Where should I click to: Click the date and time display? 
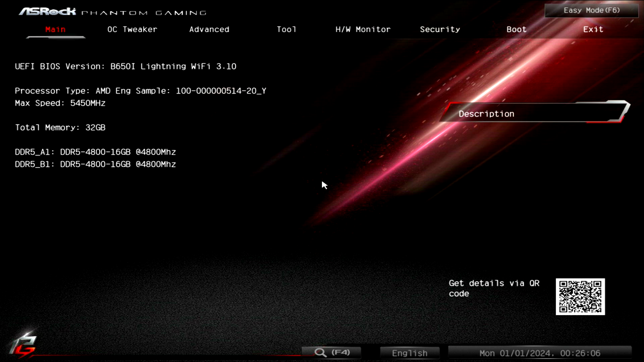540,353
